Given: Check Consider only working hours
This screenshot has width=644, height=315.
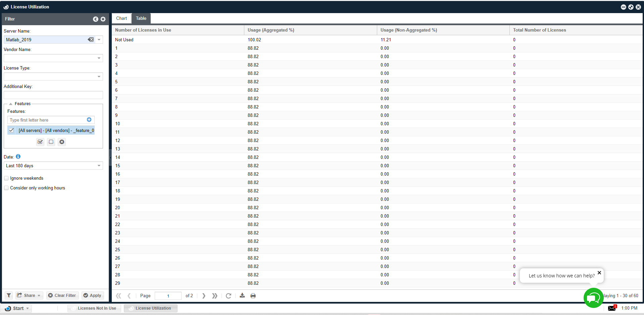Looking at the screenshot, I should [6, 188].
